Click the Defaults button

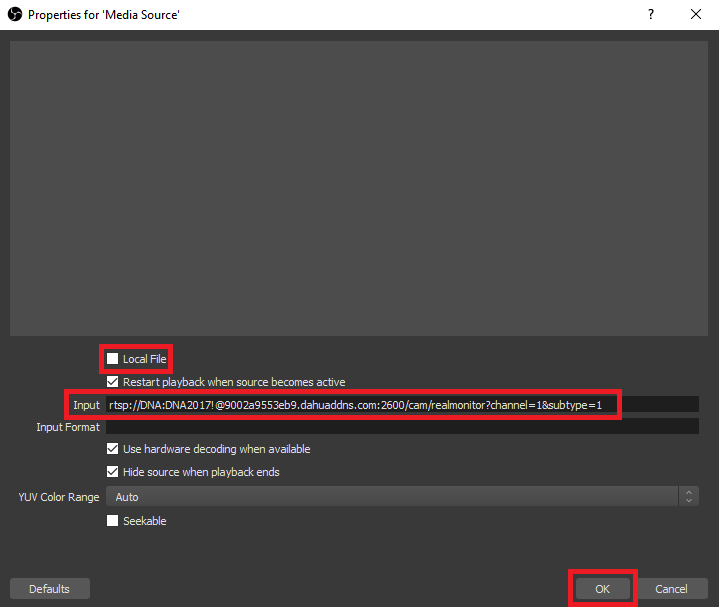click(x=50, y=589)
